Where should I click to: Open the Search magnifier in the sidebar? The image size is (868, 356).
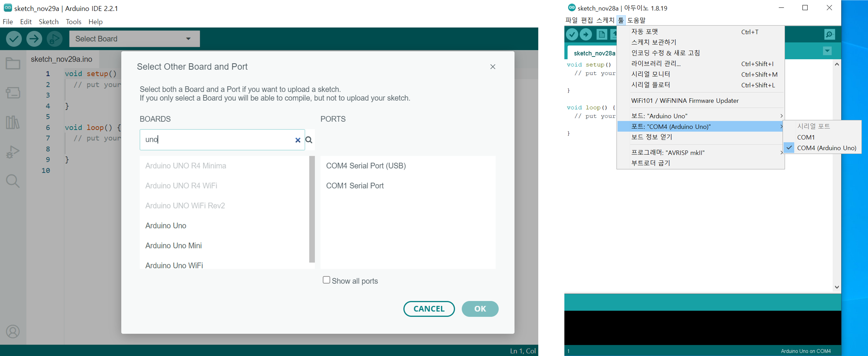pos(13,181)
